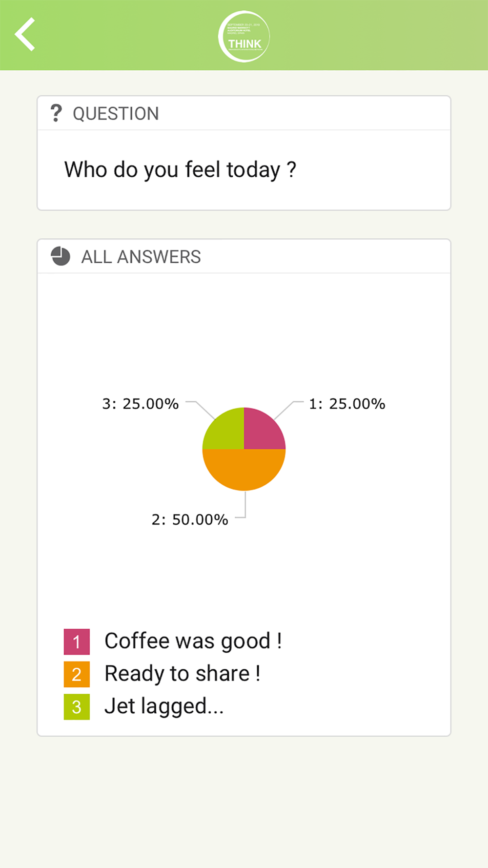
Task: Click the "Who do you feel today ?" text
Action: coord(180,170)
